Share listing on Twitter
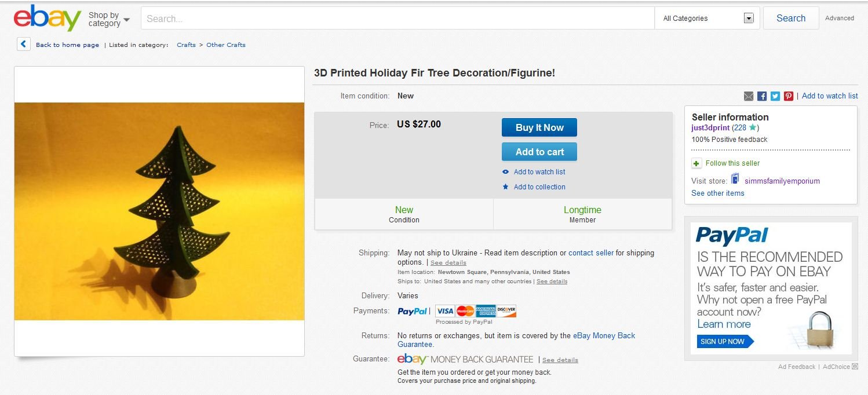Image resolution: width=868 pixels, height=395 pixels. click(x=775, y=96)
